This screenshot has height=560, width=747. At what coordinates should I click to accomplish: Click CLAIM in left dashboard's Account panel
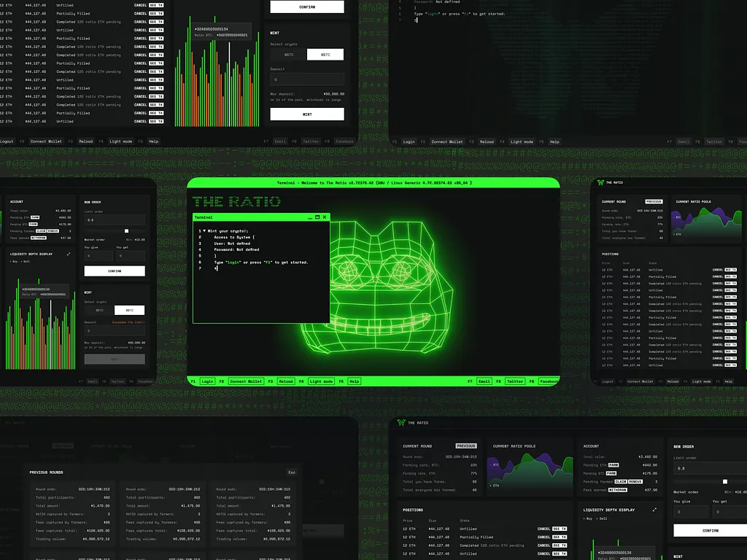pos(41,231)
